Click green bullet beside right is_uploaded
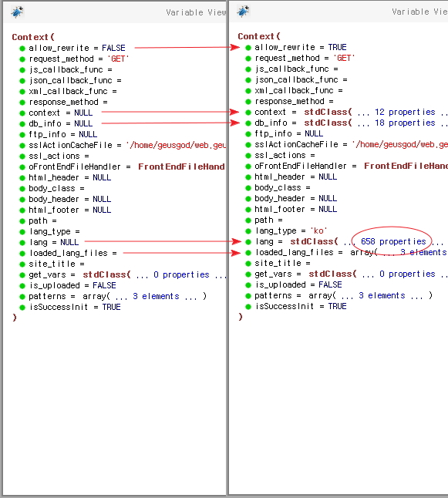 tap(248, 285)
